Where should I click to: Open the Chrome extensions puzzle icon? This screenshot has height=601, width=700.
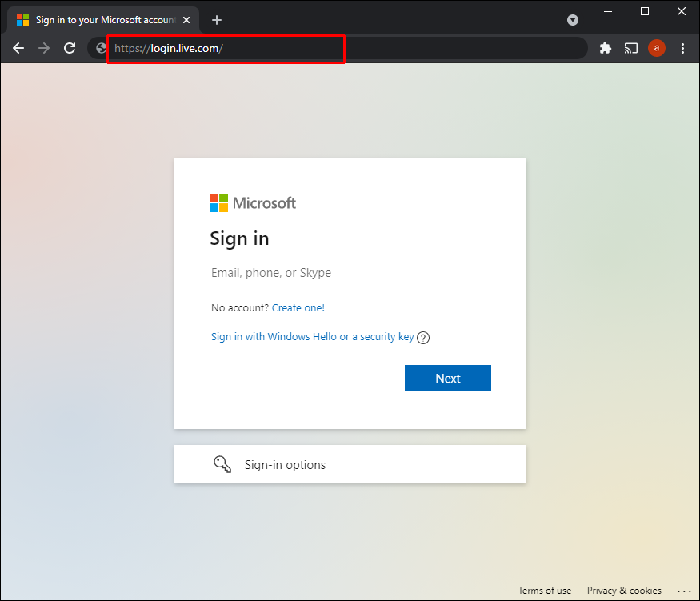(606, 48)
